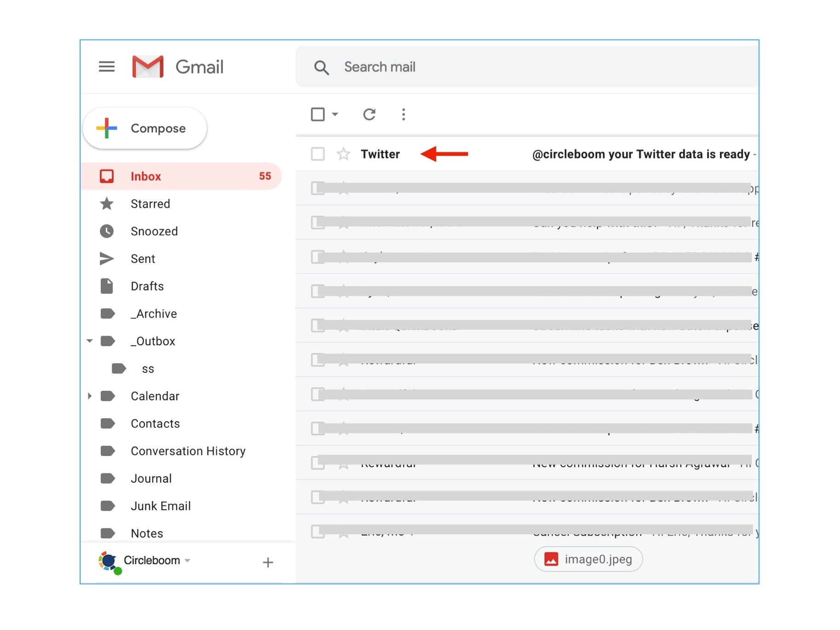Check the checkbox on the Twitter email
The image size is (840, 630).
pos(318,154)
